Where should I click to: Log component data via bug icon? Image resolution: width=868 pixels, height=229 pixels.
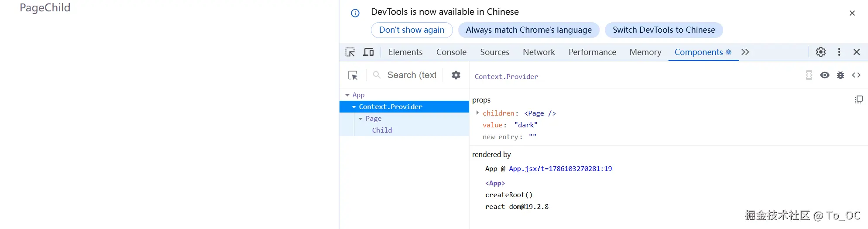pyautogui.click(x=841, y=75)
